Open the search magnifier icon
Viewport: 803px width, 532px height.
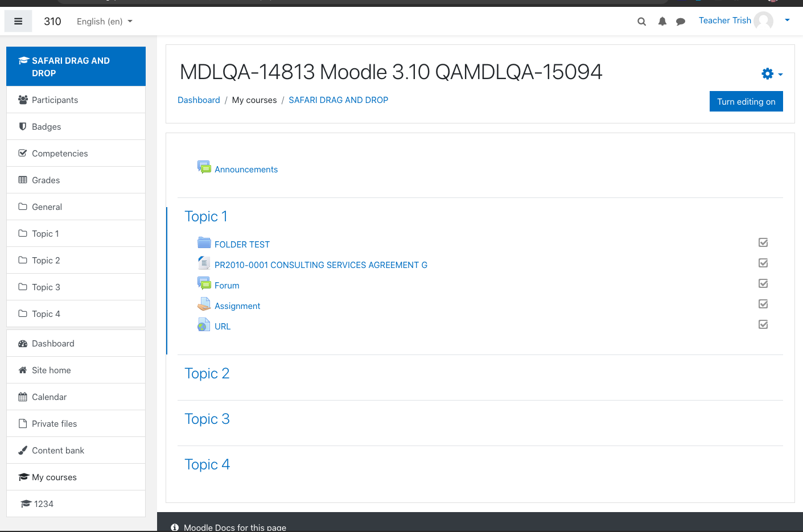tap(641, 22)
